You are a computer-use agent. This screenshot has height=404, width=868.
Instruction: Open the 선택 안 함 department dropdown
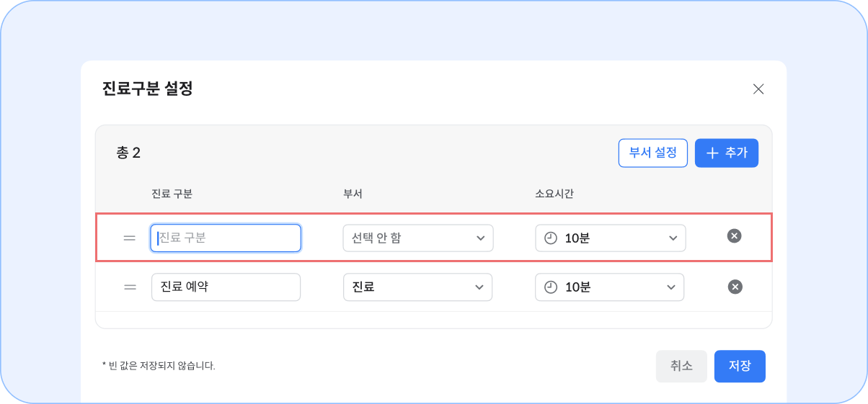point(417,238)
